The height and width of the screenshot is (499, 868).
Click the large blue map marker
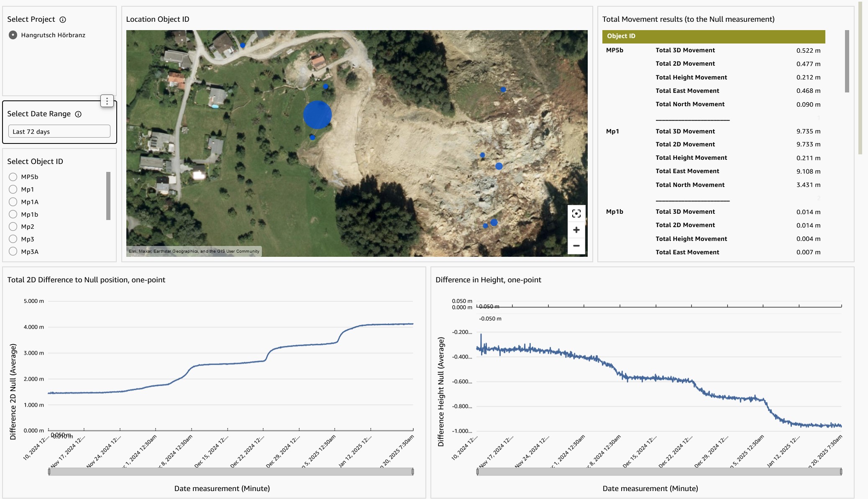pyautogui.click(x=317, y=115)
